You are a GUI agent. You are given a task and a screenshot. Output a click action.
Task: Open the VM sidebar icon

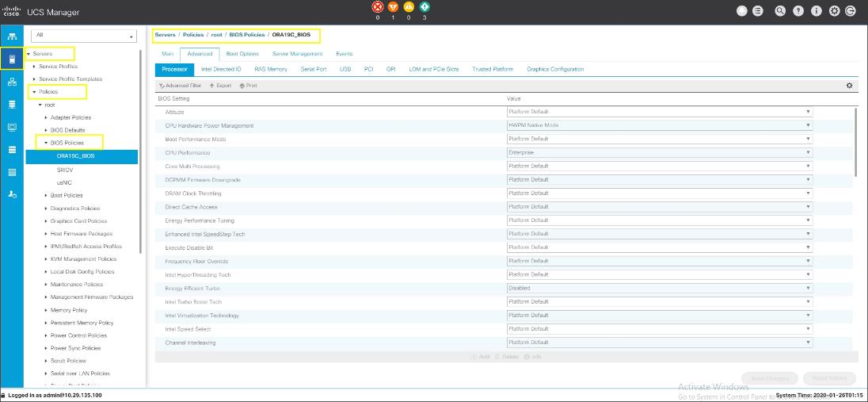point(12,127)
